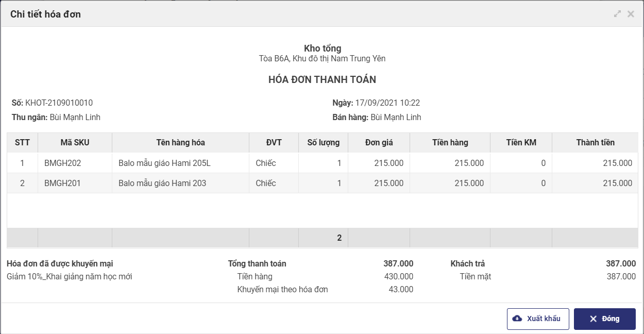Click the Đơn giá column header
The image size is (644, 334).
(x=379, y=143)
